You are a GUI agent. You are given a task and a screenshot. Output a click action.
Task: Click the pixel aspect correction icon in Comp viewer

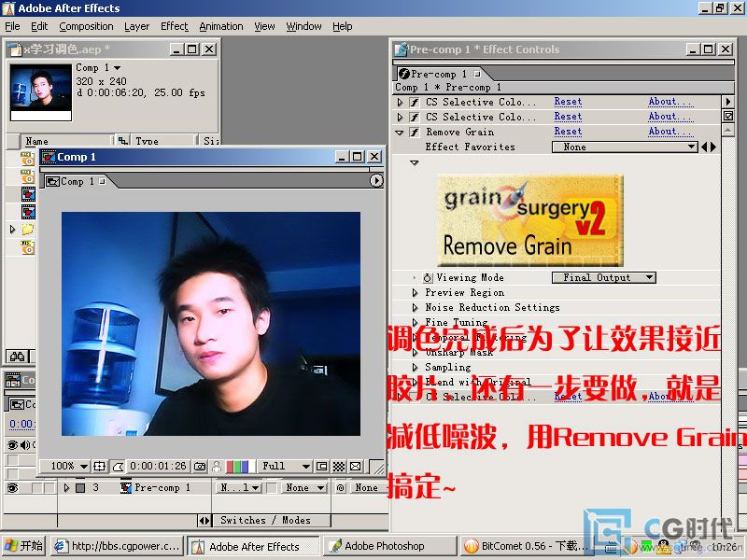[356, 466]
